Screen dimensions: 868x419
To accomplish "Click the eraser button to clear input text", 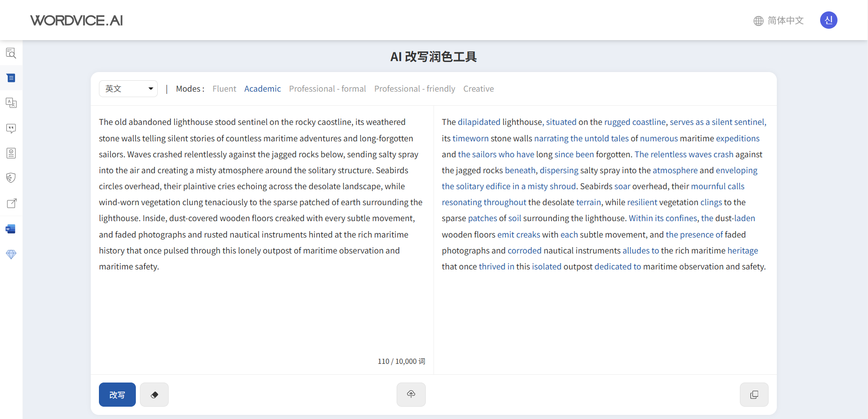I will click(154, 394).
